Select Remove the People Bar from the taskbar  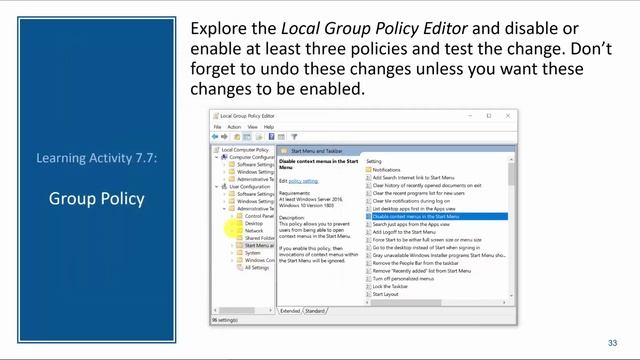tap(416, 263)
